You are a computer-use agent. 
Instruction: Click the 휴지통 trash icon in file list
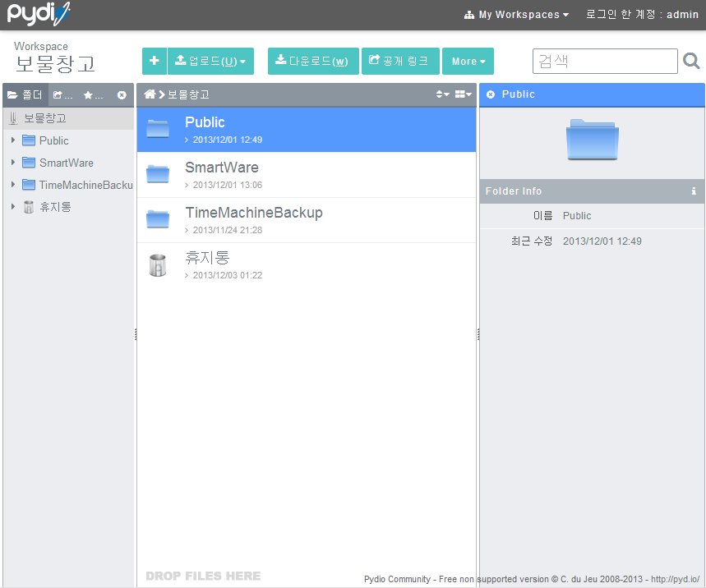tap(158, 264)
